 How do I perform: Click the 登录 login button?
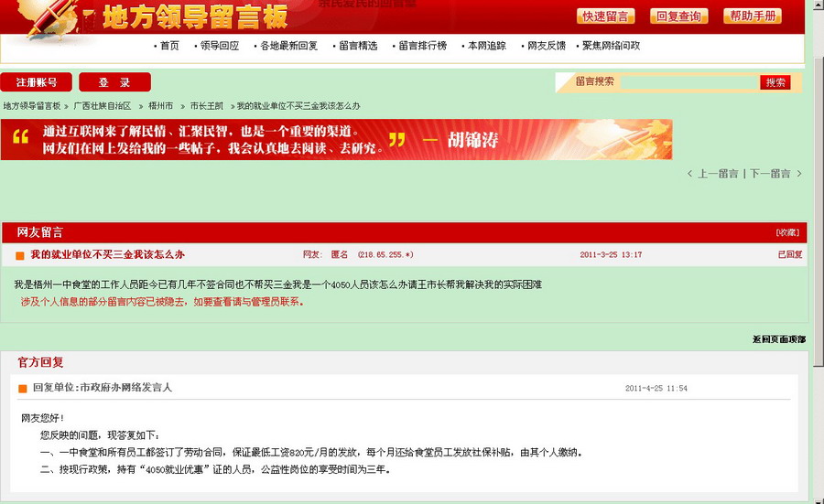pyautogui.click(x=114, y=82)
